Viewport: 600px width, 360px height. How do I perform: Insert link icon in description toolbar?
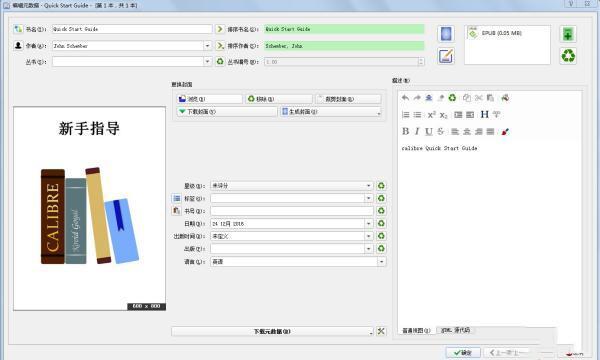[505, 98]
